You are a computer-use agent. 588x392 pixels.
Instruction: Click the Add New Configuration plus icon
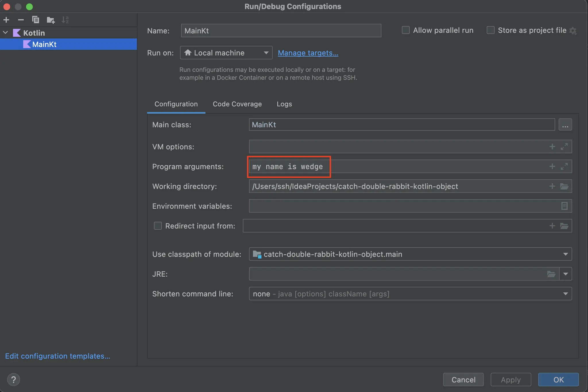[6, 20]
